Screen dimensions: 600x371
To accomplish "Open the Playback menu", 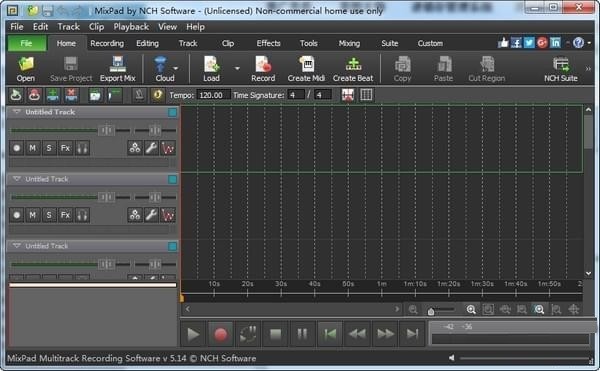I will click(131, 27).
